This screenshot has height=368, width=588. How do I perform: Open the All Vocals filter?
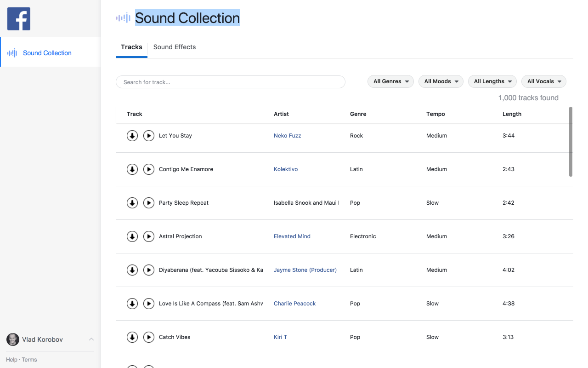[x=543, y=81]
